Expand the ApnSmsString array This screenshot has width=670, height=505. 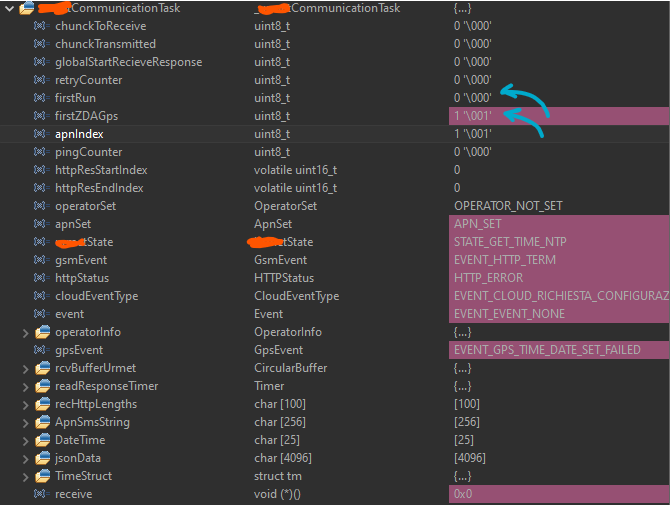26,423
